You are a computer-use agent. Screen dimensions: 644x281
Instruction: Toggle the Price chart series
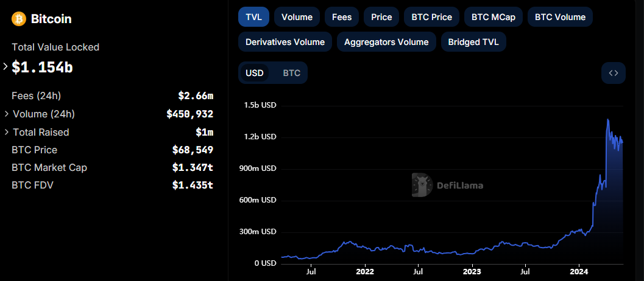[381, 17]
